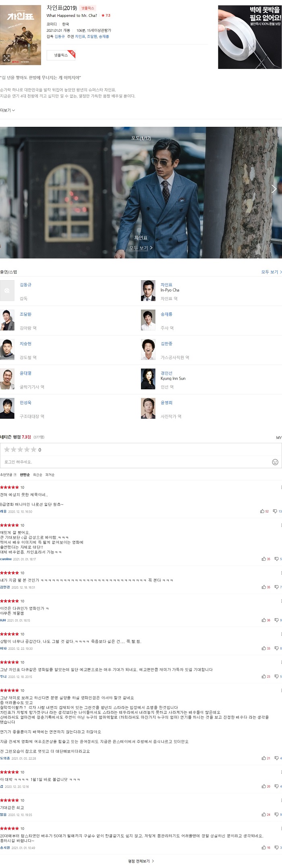Image resolution: width=282 pixels, height=868 pixels.
Task: Open more options for the first review
Action: 281,487
